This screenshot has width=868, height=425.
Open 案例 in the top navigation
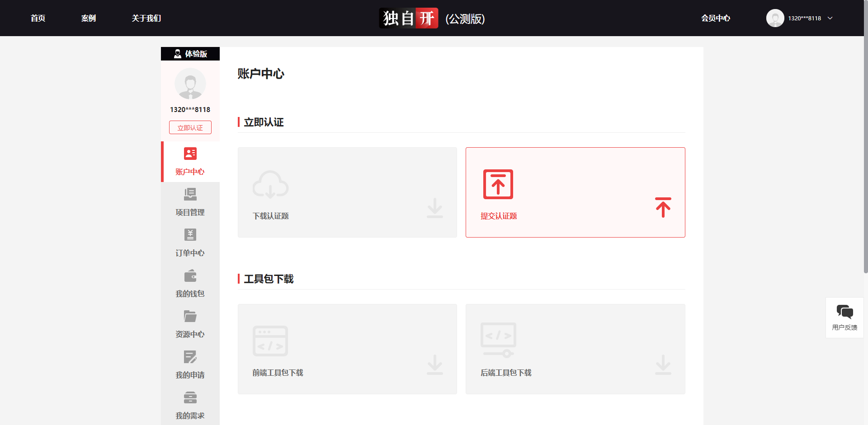(89, 18)
